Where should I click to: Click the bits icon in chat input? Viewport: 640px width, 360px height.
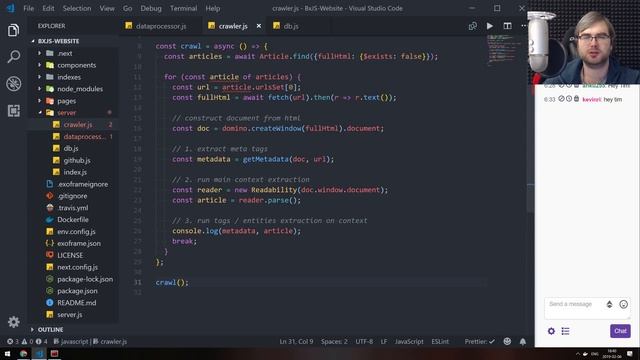coord(609,304)
